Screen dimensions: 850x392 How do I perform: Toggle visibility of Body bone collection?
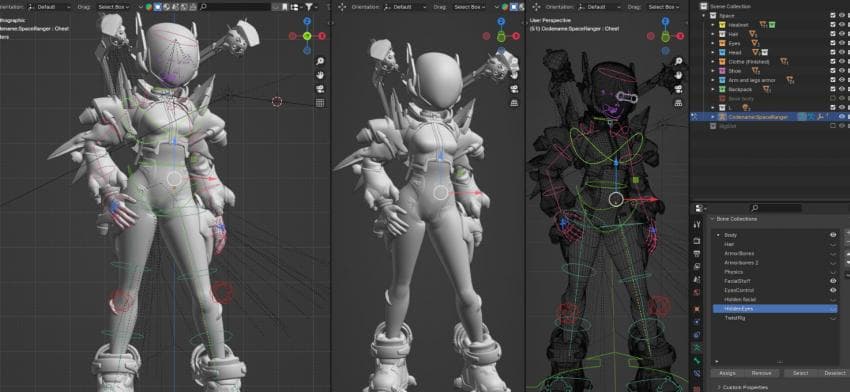pyautogui.click(x=833, y=235)
